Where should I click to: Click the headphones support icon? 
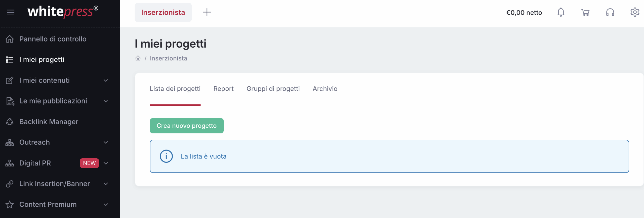click(x=610, y=12)
